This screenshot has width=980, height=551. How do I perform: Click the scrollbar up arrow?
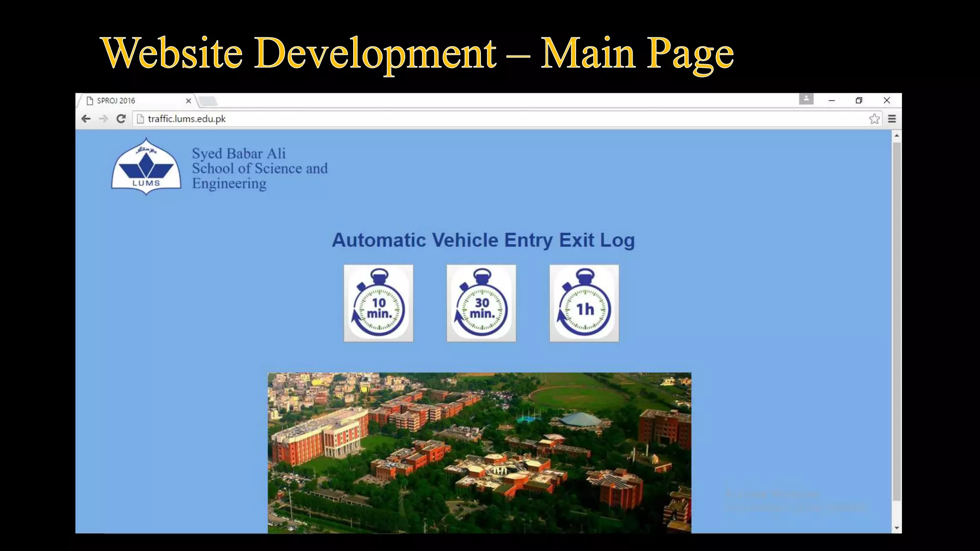coord(897,136)
